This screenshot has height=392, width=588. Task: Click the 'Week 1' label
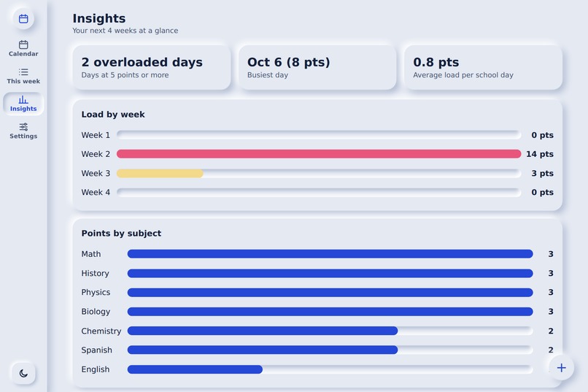tap(96, 135)
